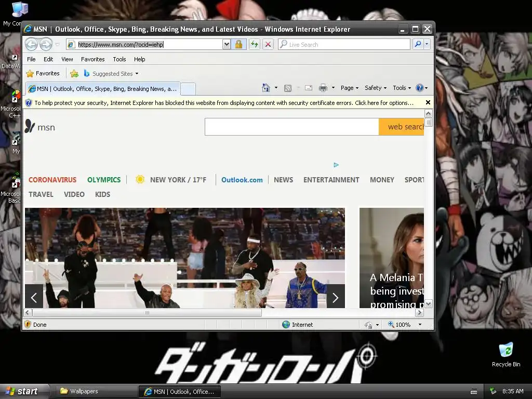This screenshot has height=399, width=532.
Task: Dismiss the security information bar
Action: 428,102
